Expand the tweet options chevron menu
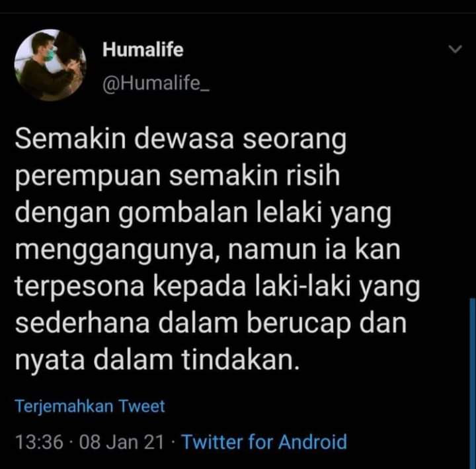This screenshot has width=476, height=469. point(455,49)
